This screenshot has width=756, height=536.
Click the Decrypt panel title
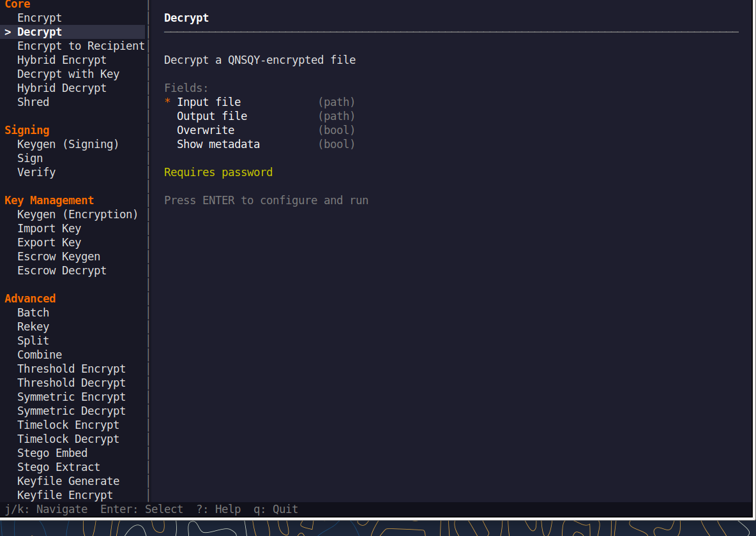[x=186, y=18]
